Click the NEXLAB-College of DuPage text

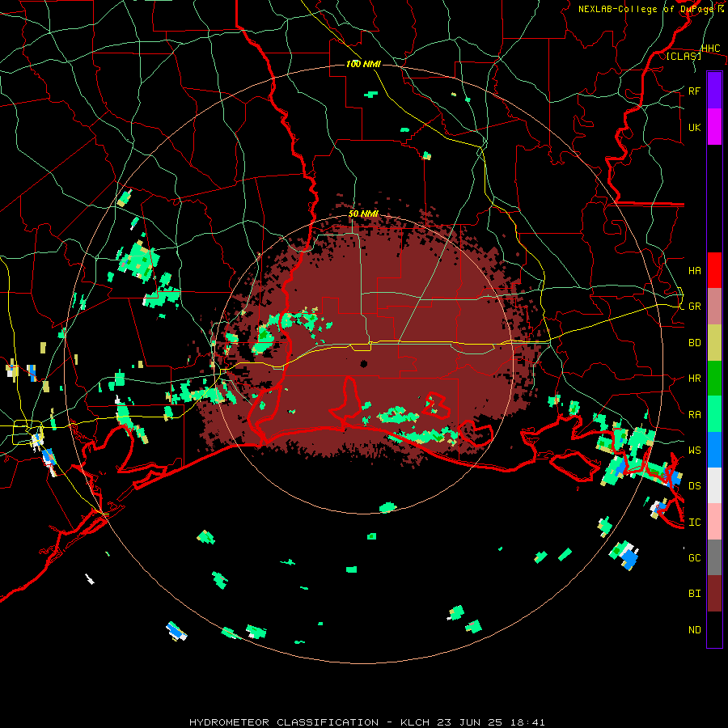pyautogui.click(x=646, y=9)
